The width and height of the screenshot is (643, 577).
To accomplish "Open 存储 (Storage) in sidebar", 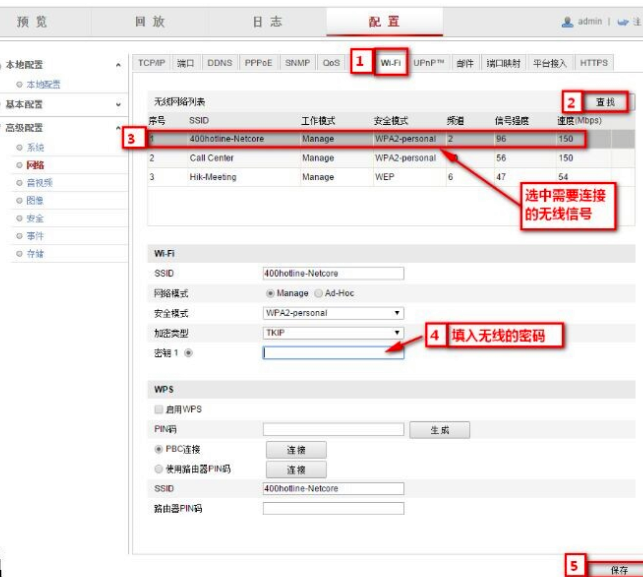I will pyautogui.click(x=35, y=253).
